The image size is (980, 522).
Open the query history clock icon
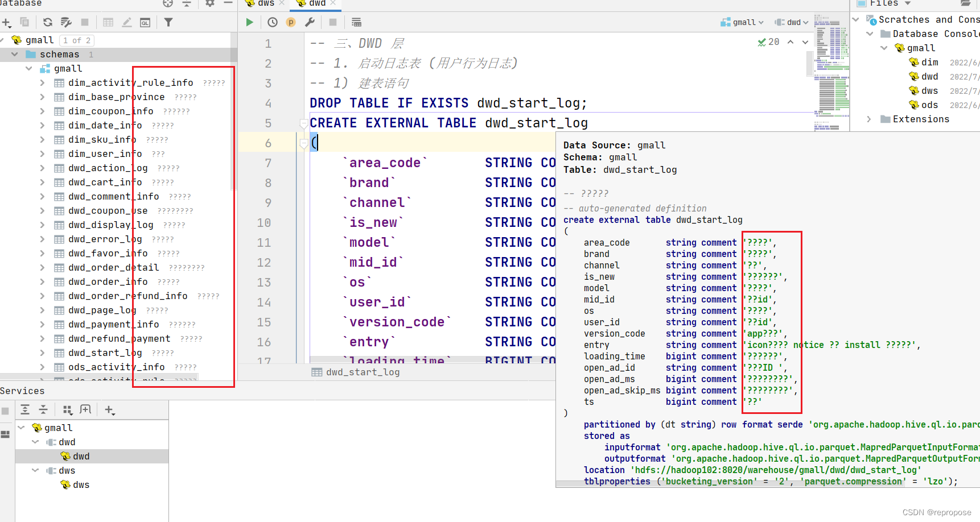tap(273, 22)
